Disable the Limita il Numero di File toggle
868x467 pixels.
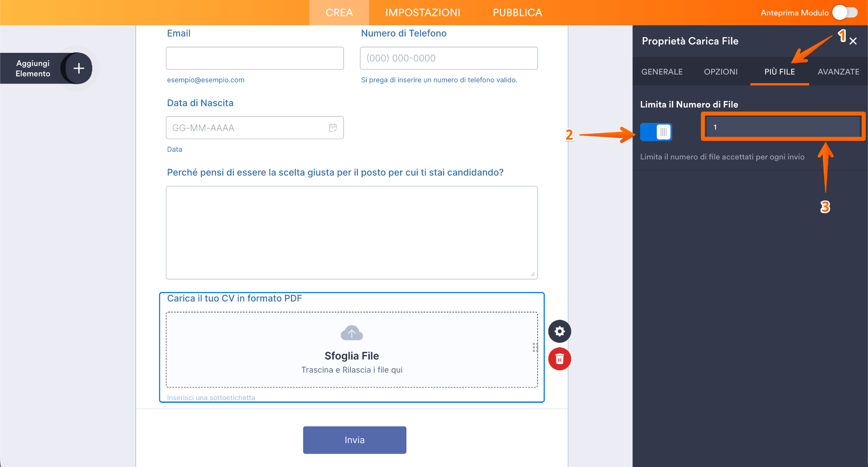click(x=656, y=132)
